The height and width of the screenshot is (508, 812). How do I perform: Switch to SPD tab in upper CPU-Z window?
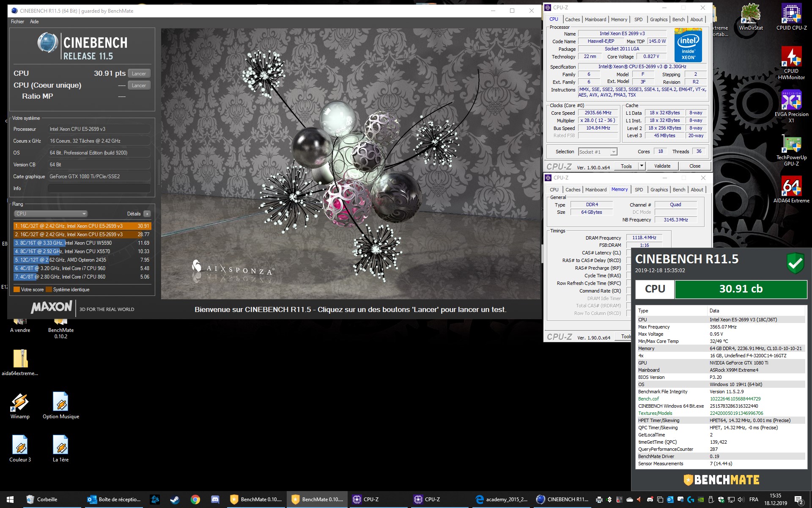coord(638,19)
